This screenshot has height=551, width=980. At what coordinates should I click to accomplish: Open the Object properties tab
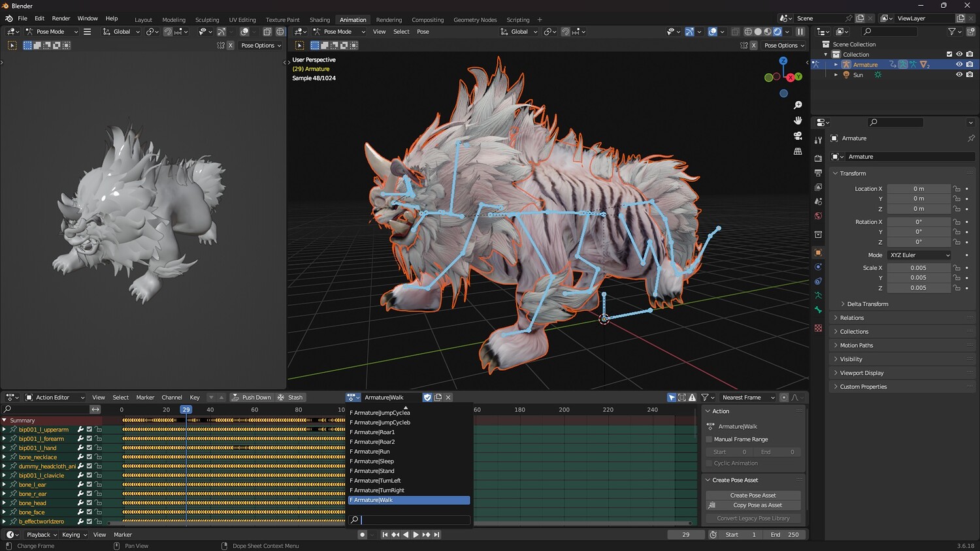tap(818, 252)
